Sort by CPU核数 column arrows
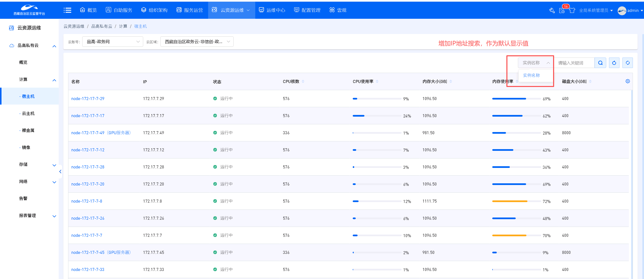The width and height of the screenshot is (644, 279). pyautogui.click(x=303, y=81)
